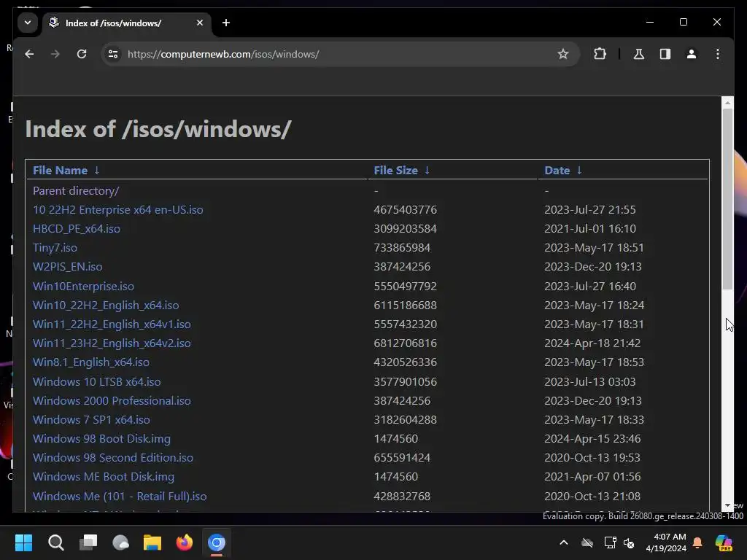Click the date 2024-Apr-18 21:42
This screenshot has height=560, width=747.
(x=592, y=343)
